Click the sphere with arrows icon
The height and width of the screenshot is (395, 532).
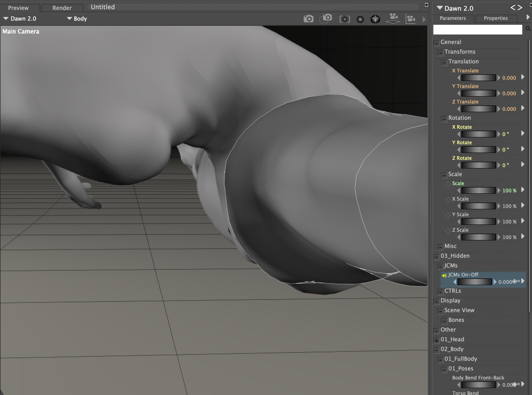pyautogui.click(x=375, y=19)
